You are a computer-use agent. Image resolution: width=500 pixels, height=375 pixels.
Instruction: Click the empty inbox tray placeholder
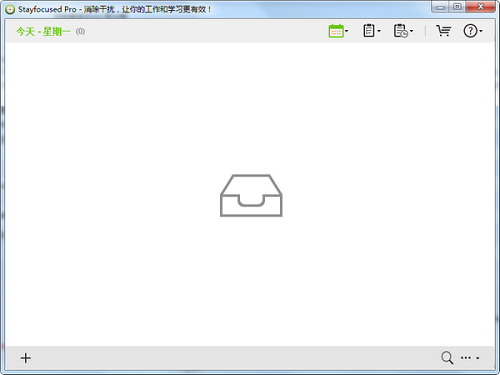click(x=251, y=195)
